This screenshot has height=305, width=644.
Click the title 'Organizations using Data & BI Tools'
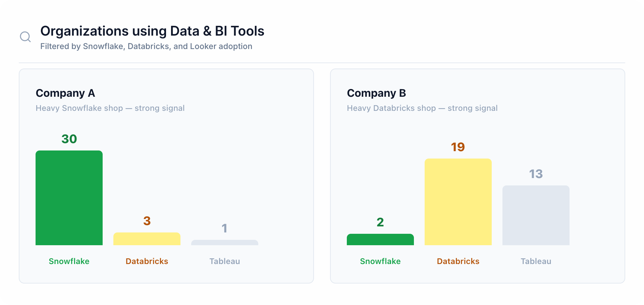pos(152,31)
